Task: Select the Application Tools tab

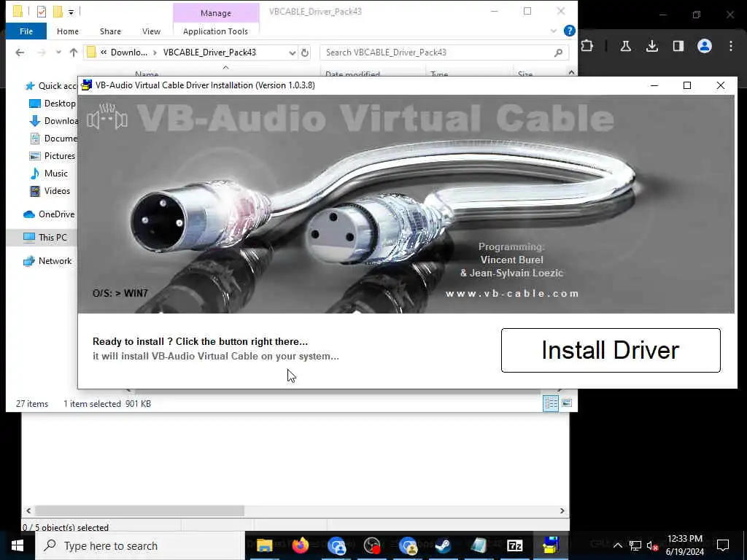Action: [215, 31]
